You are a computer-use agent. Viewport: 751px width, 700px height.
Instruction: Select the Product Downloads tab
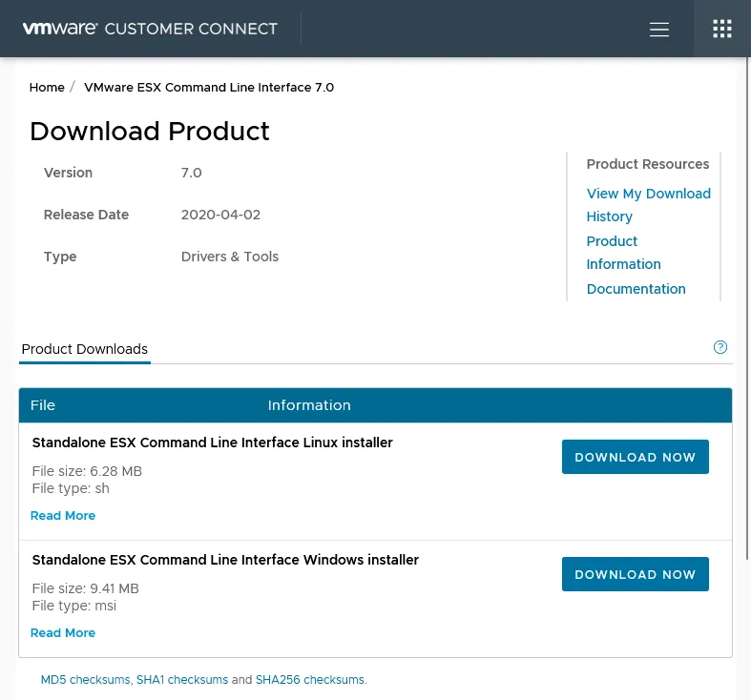tap(85, 349)
